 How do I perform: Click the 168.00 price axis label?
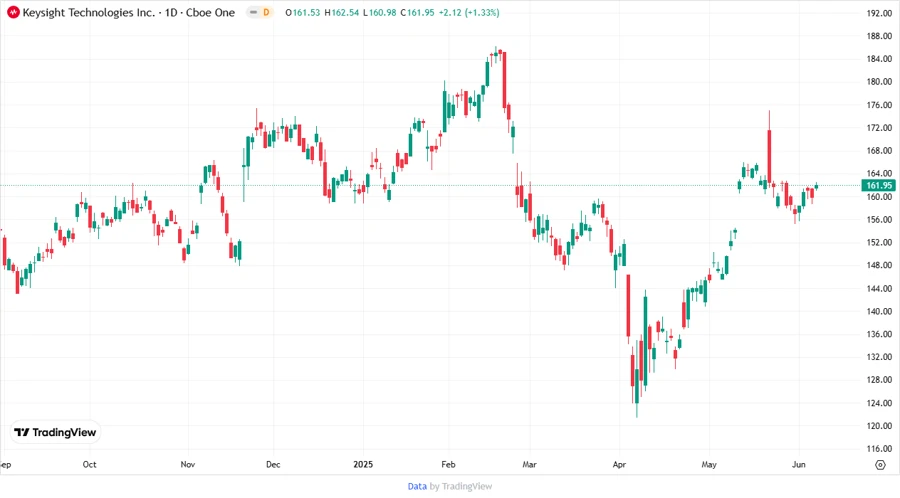click(x=879, y=151)
